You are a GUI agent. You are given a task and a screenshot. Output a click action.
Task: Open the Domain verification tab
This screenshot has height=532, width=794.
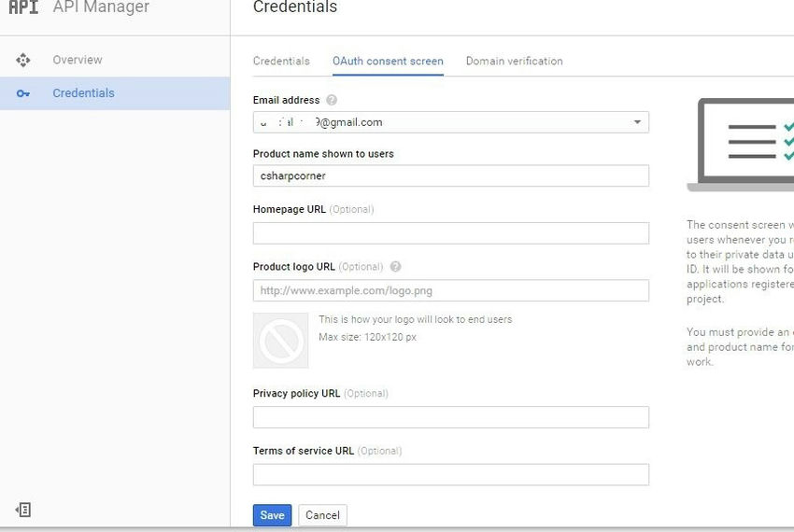514,62
